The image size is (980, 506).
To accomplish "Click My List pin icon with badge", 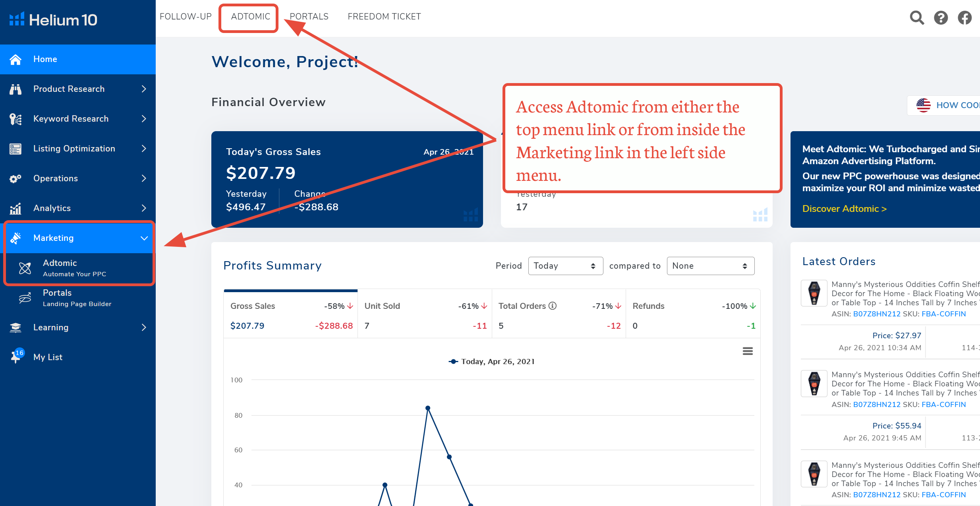I will point(17,356).
